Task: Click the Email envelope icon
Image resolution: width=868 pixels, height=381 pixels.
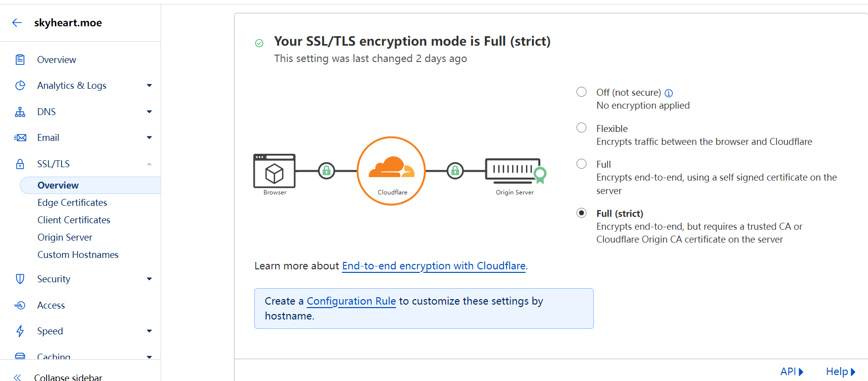Action: point(20,137)
